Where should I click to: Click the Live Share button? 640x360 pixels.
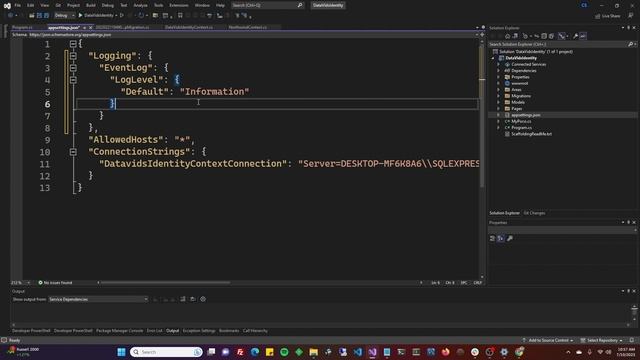[x=608, y=16]
